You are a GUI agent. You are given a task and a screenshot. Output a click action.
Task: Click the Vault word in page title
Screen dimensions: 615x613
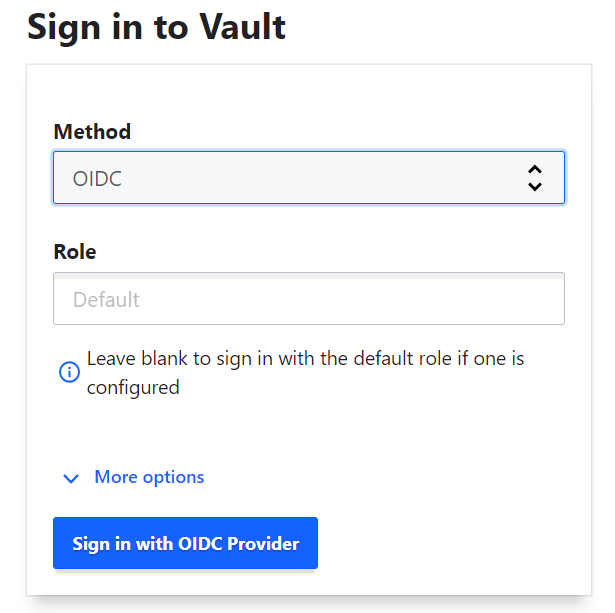tap(242, 27)
